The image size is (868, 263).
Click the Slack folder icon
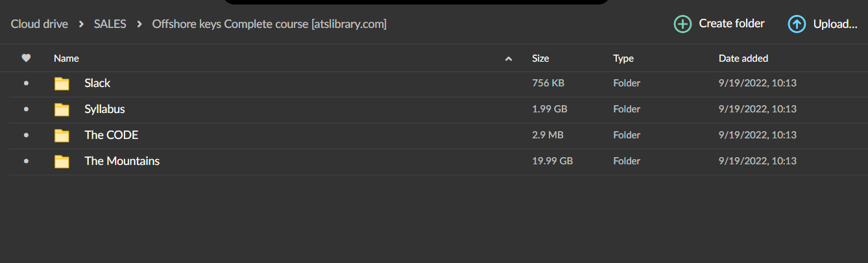62,83
